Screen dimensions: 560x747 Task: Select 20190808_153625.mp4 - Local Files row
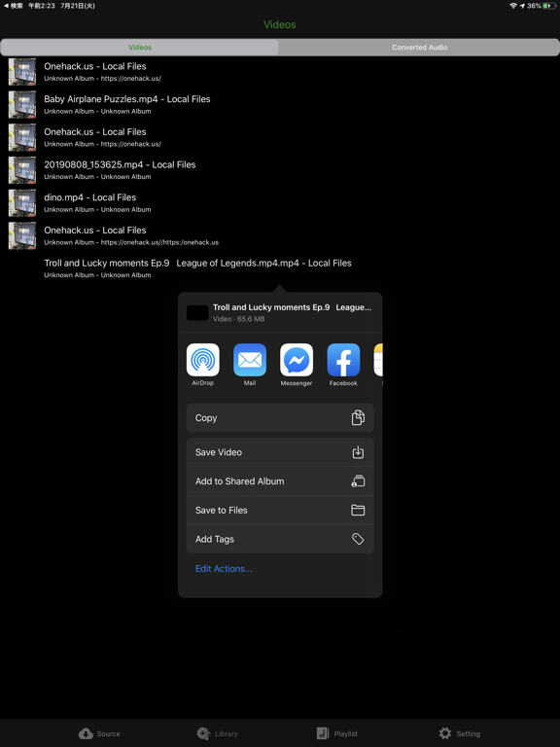pyautogui.click(x=280, y=170)
